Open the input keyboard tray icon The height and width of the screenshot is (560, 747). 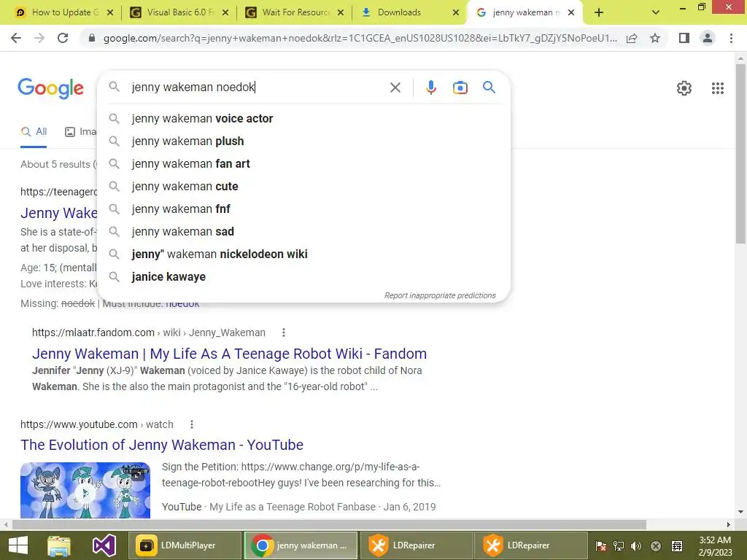(676, 546)
